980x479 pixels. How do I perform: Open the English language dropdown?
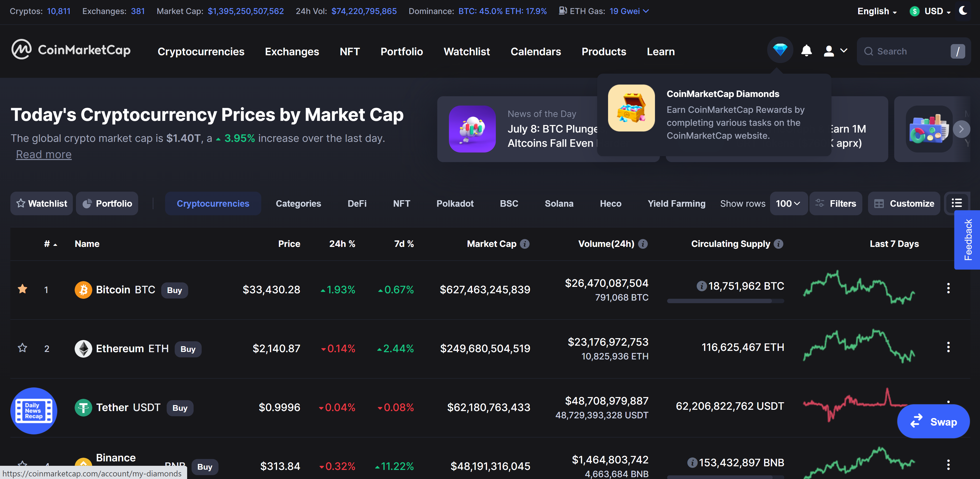(877, 11)
